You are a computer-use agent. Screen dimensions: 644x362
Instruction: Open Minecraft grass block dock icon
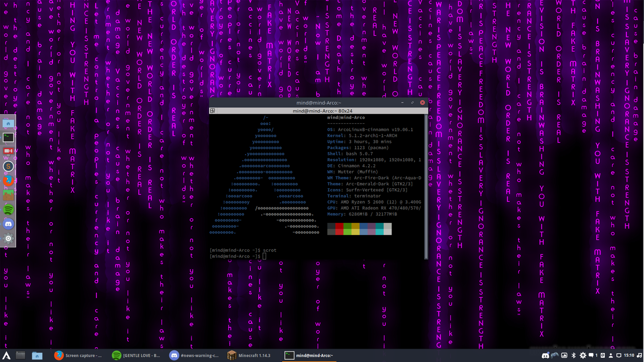point(8,195)
